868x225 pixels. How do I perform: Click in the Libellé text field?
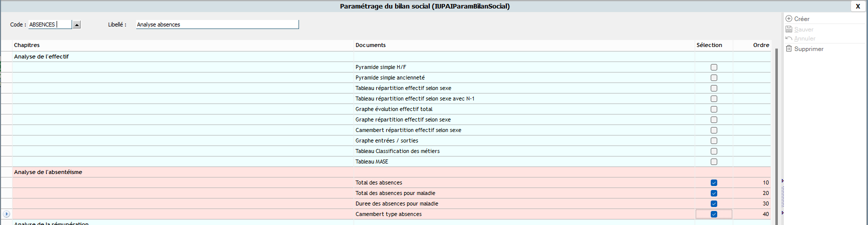[x=217, y=24]
